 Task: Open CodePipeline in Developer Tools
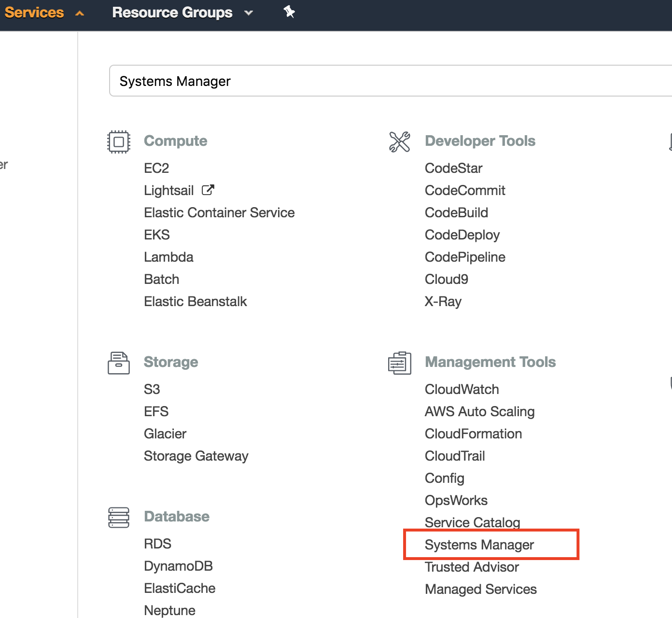click(x=465, y=257)
